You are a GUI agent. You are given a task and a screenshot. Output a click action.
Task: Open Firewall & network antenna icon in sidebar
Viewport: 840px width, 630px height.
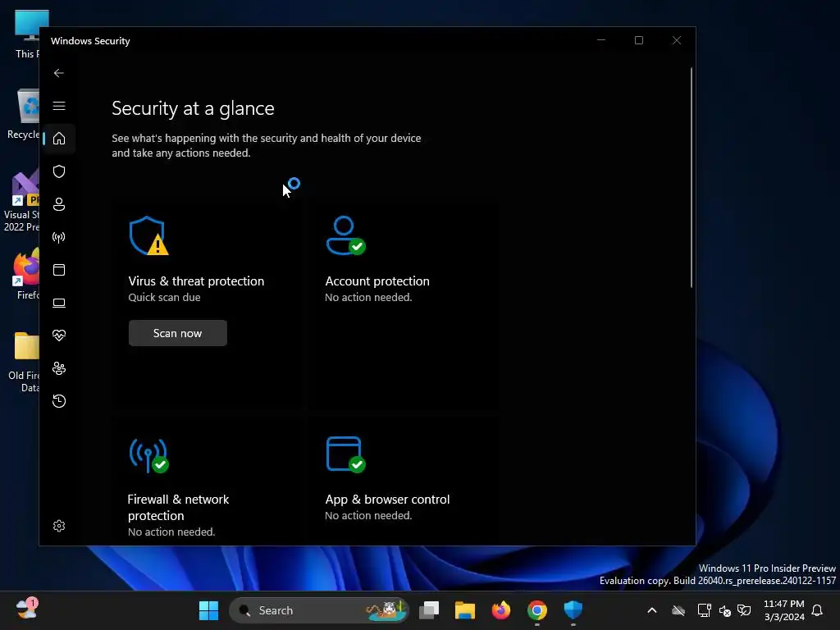pos(59,237)
